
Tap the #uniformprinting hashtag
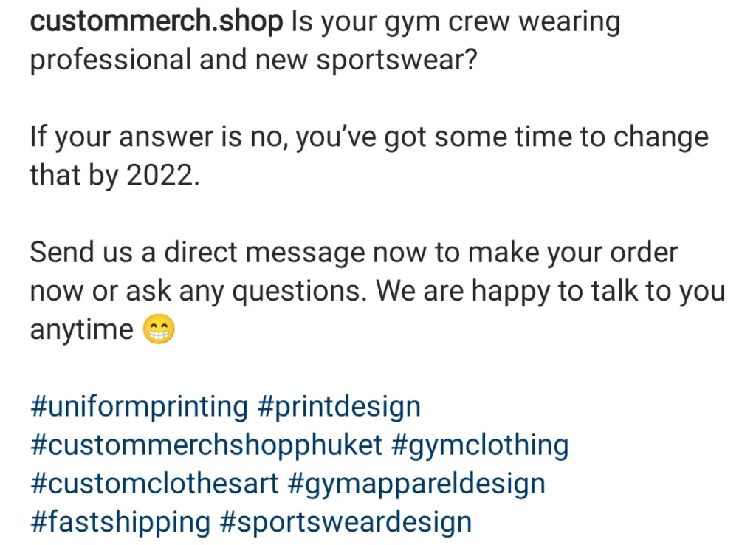[x=140, y=407]
